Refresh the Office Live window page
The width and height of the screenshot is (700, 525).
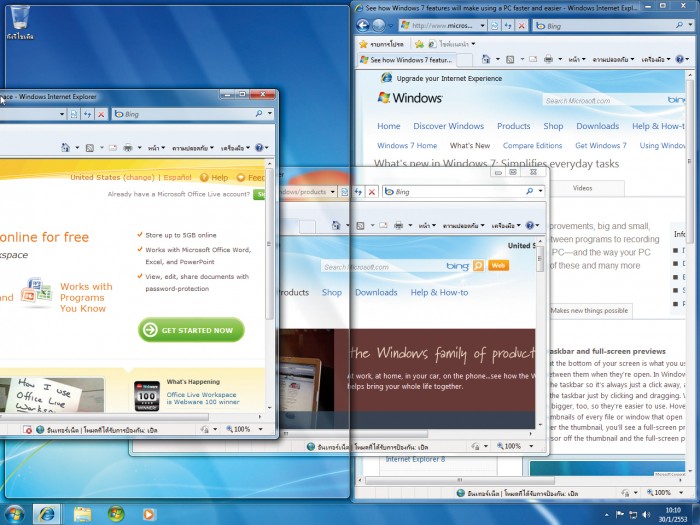88,114
